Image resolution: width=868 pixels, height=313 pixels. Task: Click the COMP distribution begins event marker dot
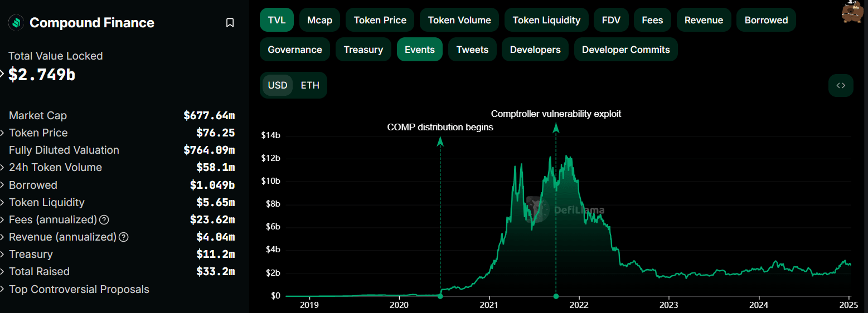tap(440, 296)
